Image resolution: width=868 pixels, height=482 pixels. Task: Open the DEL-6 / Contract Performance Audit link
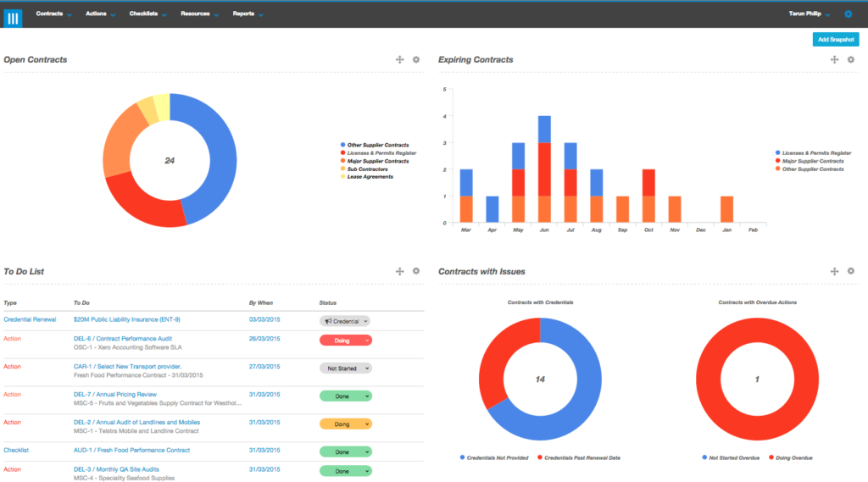(123, 338)
